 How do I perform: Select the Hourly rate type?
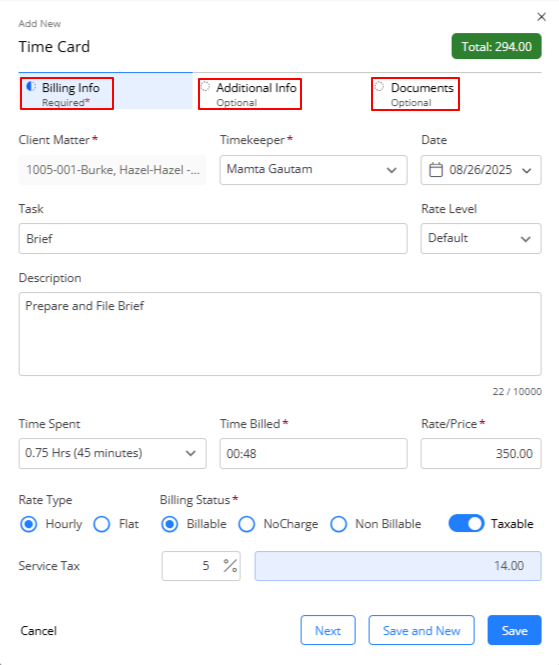pos(29,524)
